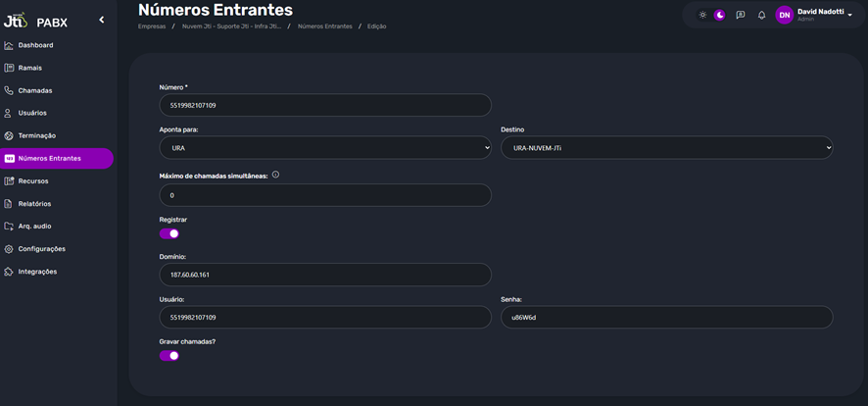The image size is (868, 406).
Task: Switch to dark mode moon icon
Action: tap(720, 15)
